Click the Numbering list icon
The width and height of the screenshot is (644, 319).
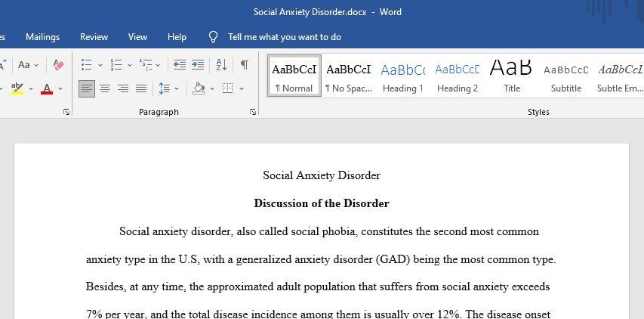click(116, 65)
